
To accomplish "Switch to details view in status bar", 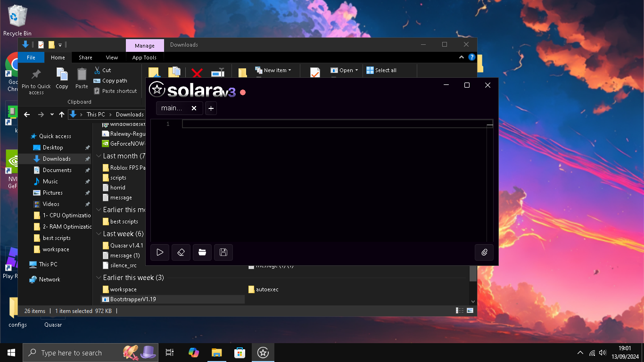I will (460, 311).
